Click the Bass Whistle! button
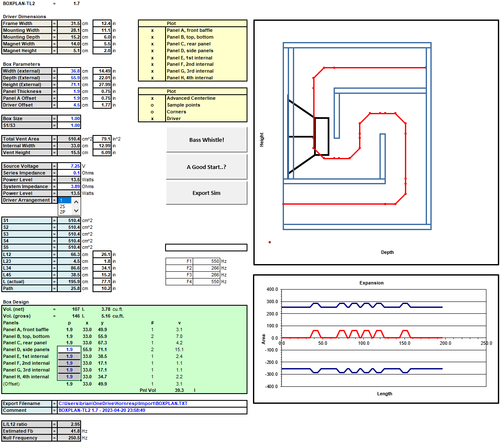 [206, 140]
